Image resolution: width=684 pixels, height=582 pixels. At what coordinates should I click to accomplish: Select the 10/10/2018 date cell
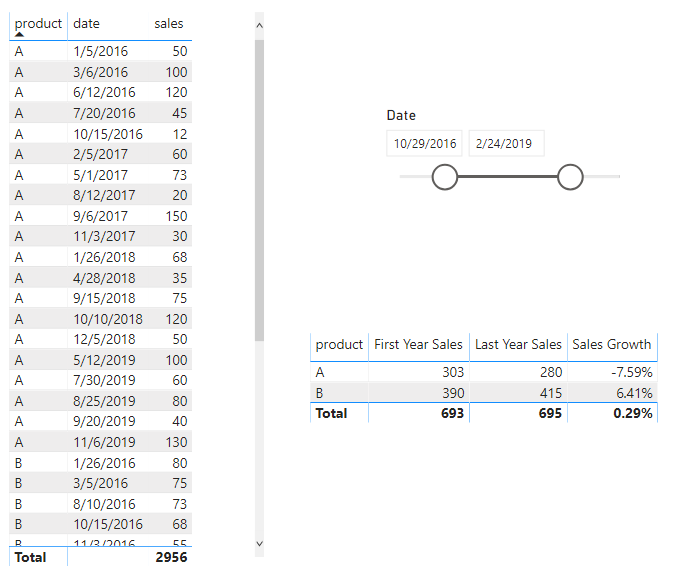(x=108, y=319)
